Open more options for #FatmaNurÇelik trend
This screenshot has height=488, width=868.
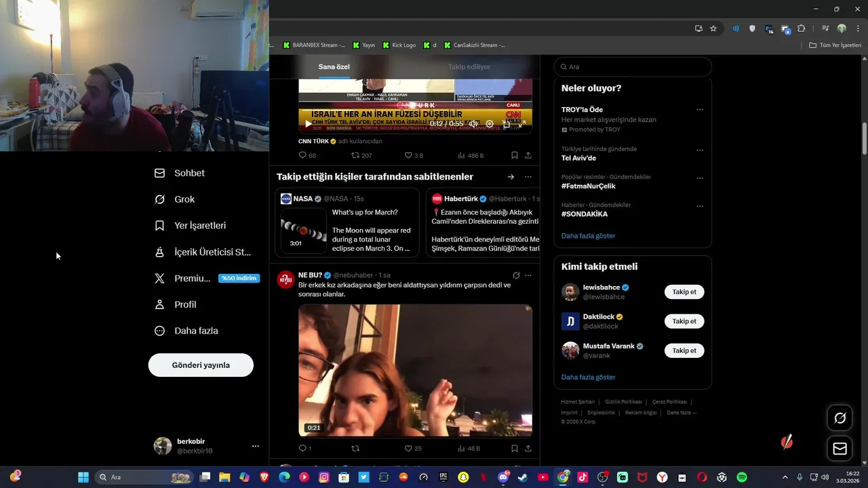coord(700,178)
